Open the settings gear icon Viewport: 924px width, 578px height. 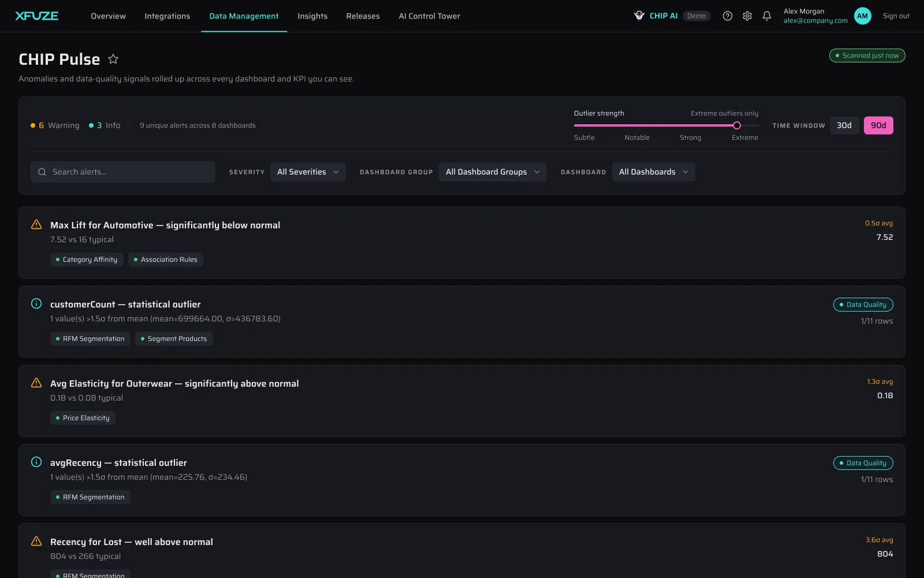[x=747, y=16]
